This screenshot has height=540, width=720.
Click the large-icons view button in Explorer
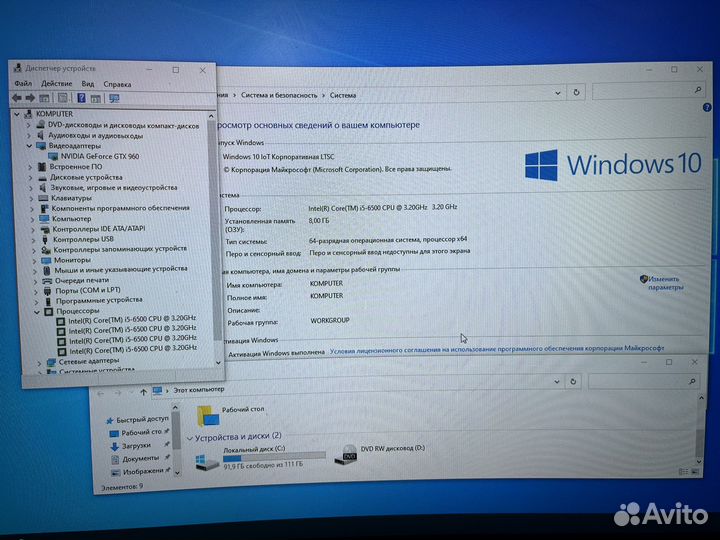[x=695, y=471]
